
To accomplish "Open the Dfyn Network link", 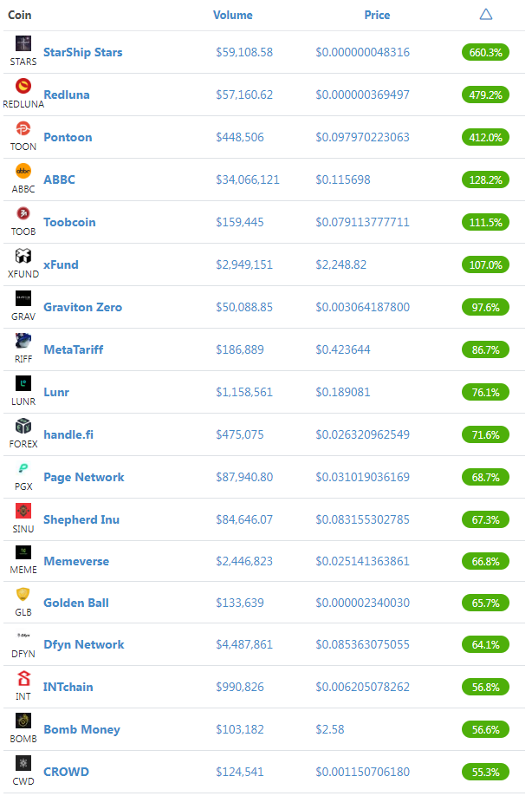I will (84, 645).
